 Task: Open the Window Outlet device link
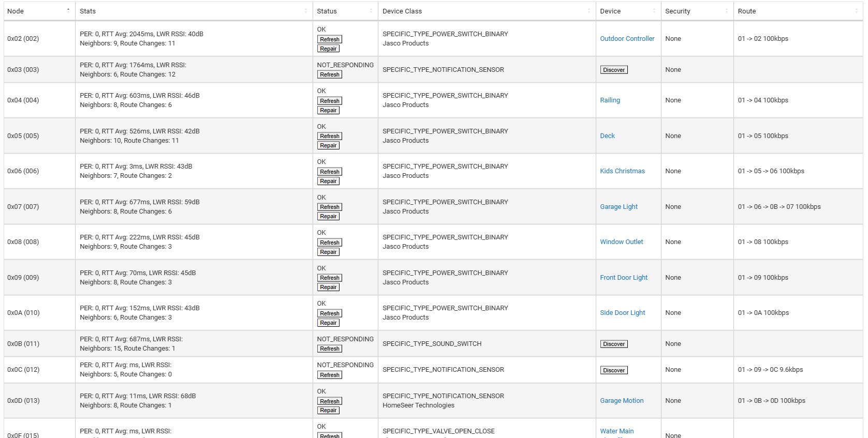(x=622, y=241)
